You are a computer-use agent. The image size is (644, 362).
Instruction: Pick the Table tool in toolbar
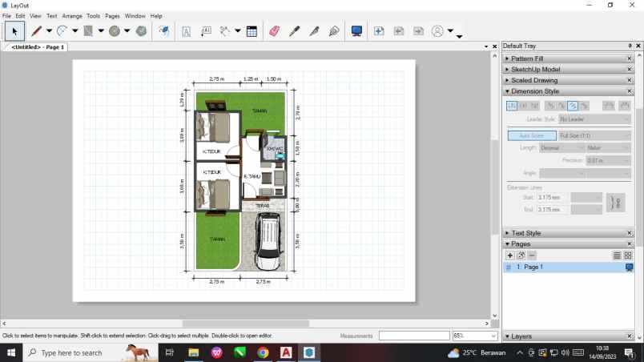coord(252,31)
